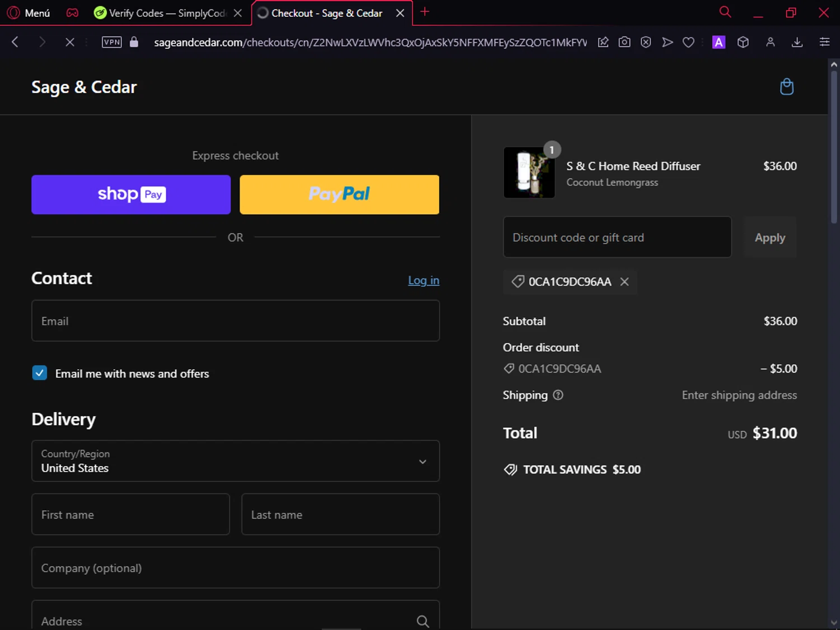Click the sageandcedar.com address bar URL
Image resolution: width=840 pixels, height=630 pixels.
click(x=370, y=43)
